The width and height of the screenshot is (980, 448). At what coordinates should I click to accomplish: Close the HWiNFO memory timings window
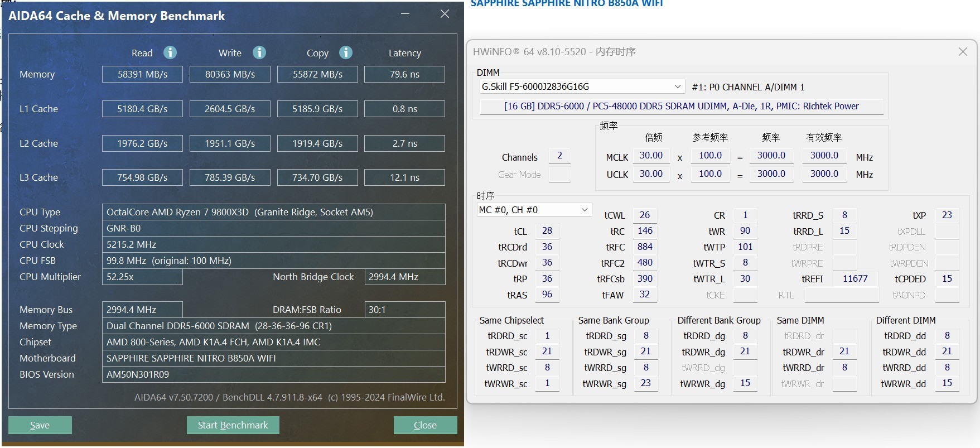point(963,52)
